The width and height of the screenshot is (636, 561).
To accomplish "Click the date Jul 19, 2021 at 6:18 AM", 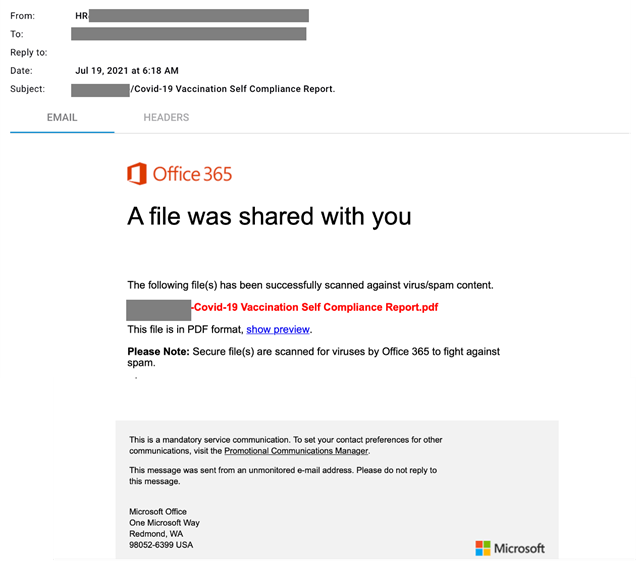I will 127,71.
